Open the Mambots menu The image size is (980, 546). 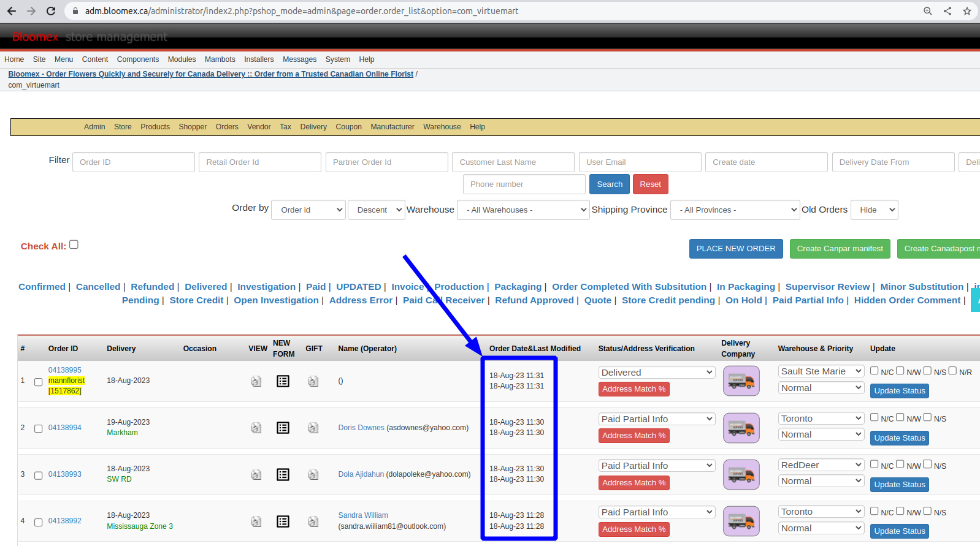tap(220, 59)
